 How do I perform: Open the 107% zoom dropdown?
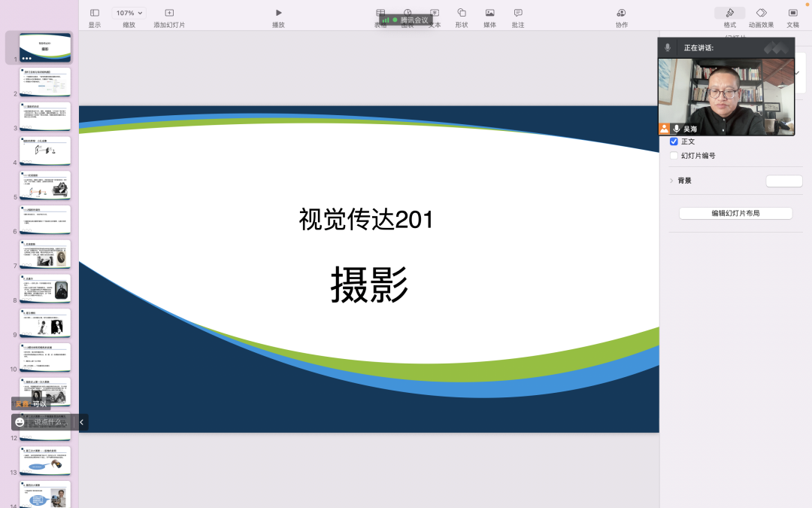click(x=128, y=12)
